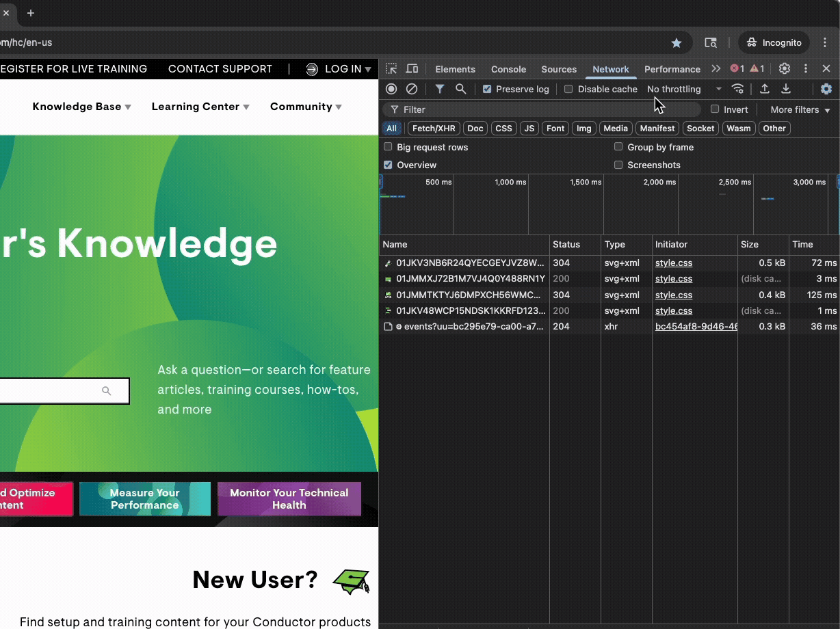This screenshot has height=629, width=840.
Task: Open network conditions wifi icon
Action: 737,89
